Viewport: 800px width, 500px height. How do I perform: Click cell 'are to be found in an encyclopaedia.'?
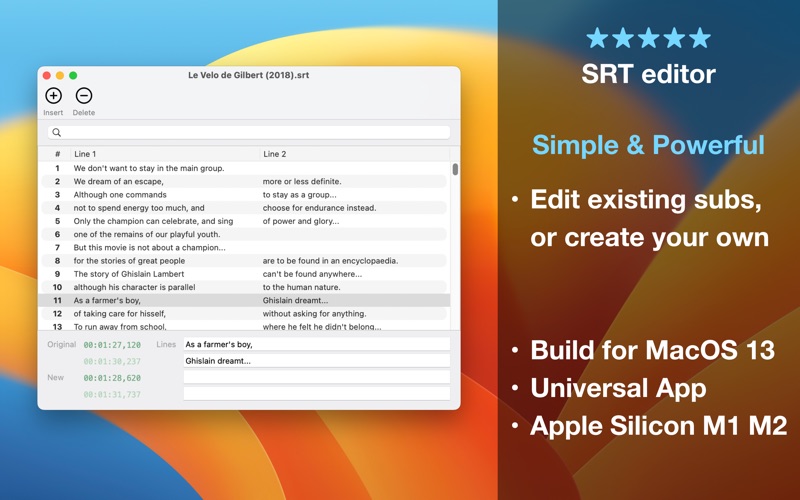(x=331, y=261)
